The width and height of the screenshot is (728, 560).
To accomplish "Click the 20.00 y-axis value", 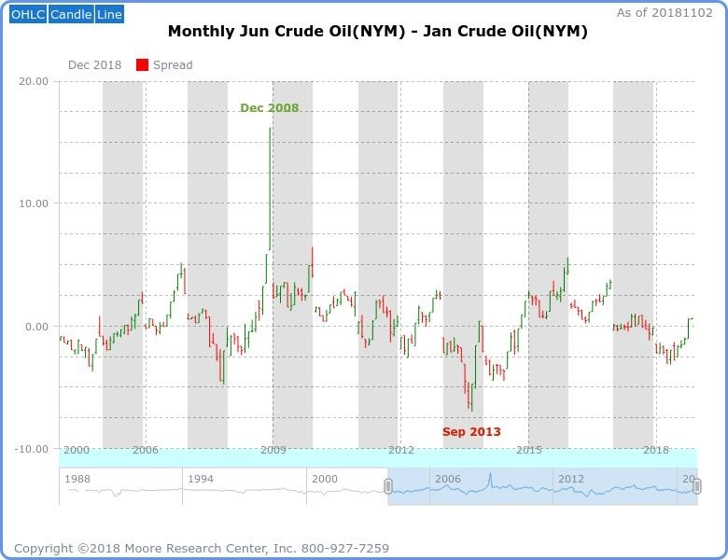I will 34,81.
